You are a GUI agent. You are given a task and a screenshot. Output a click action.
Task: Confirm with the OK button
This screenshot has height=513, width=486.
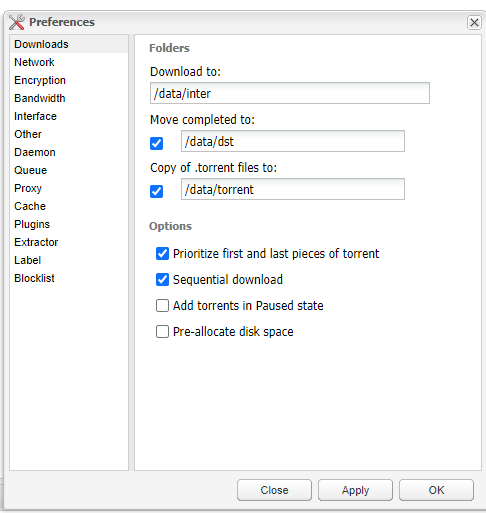pos(436,490)
